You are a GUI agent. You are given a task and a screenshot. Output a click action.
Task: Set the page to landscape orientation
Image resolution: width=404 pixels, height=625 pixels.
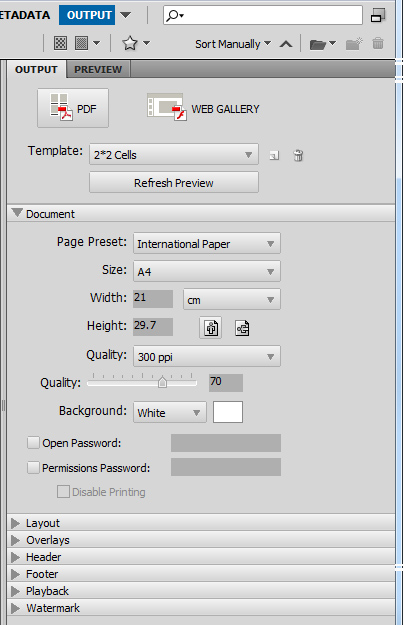click(242, 328)
